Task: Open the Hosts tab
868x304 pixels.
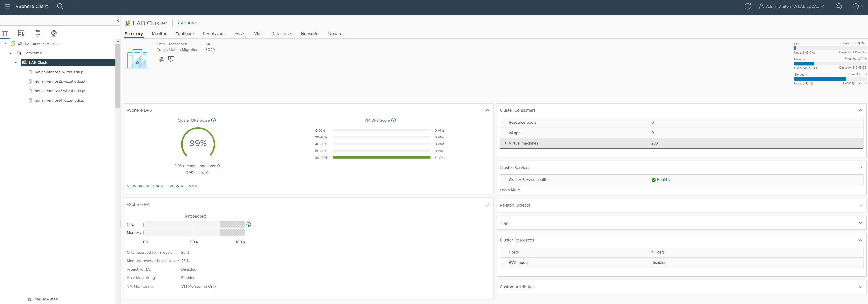Action: click(x=239, y=34)
